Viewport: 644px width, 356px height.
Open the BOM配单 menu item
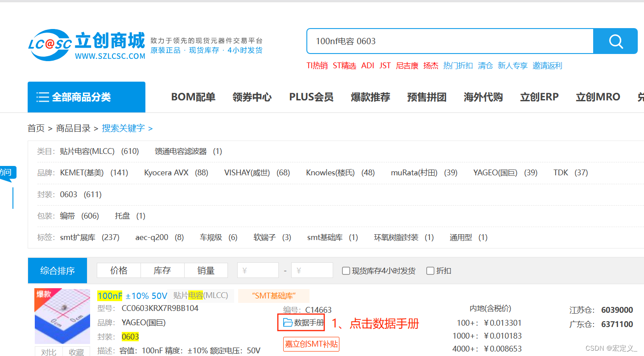coord(193,97)
